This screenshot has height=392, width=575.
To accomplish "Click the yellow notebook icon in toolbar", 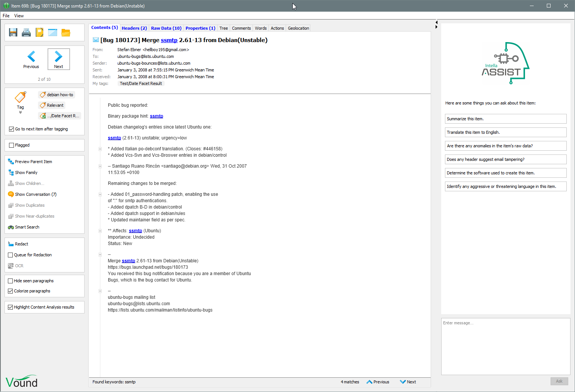I will (x=39, y=33).
